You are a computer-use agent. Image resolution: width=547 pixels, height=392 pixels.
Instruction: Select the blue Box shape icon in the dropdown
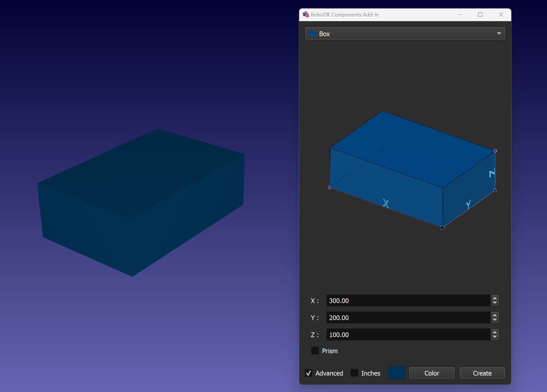pyautogui.click(x=313, y=33)
